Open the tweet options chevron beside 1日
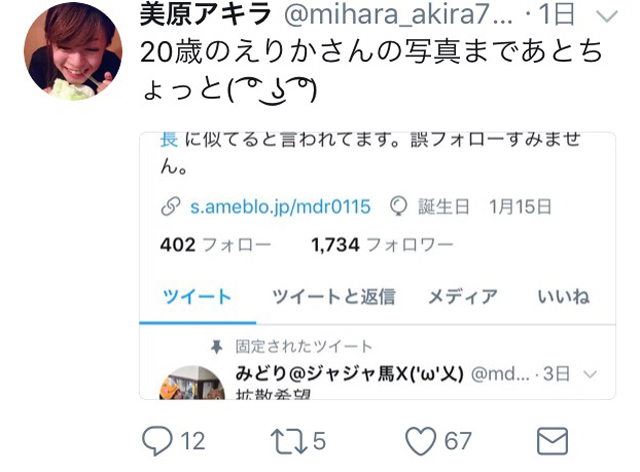Image resolution: width=640 pixels, height=472 pixels. click(607, 16)
